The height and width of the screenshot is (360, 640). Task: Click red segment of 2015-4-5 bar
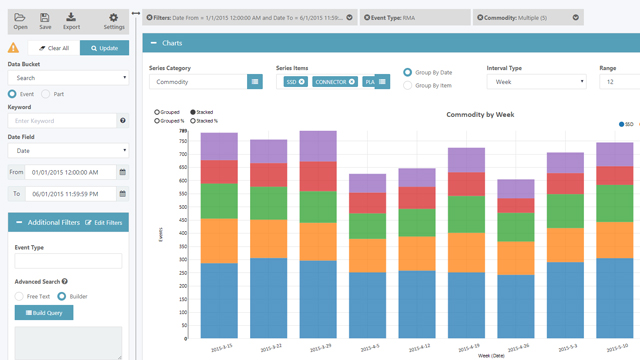click(x=367, y=203)
